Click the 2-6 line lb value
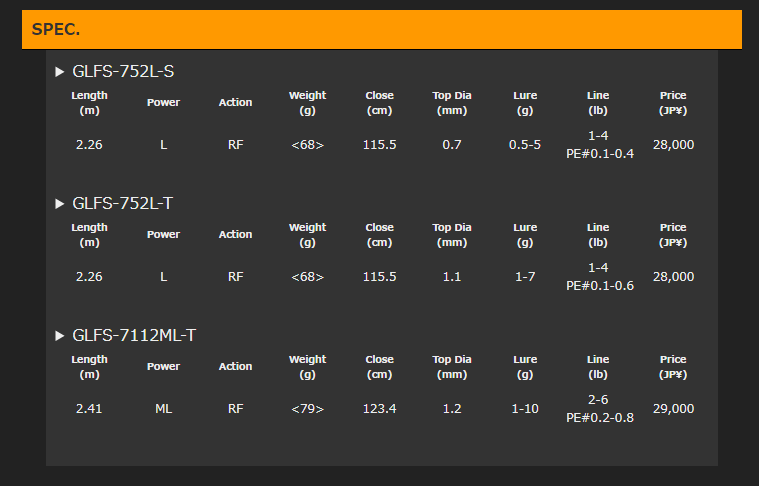This screenshot has width=759, height=486. pos(598,400)
